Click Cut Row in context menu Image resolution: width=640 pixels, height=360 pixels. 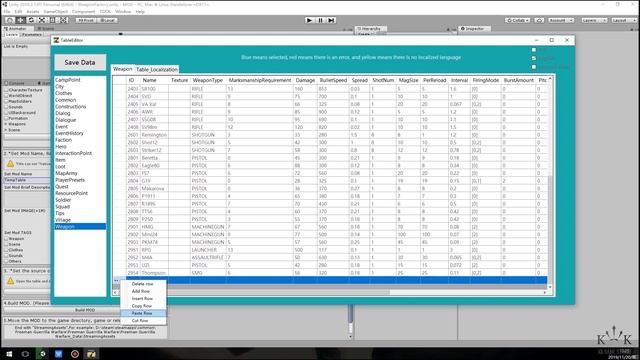coord(143,320)
